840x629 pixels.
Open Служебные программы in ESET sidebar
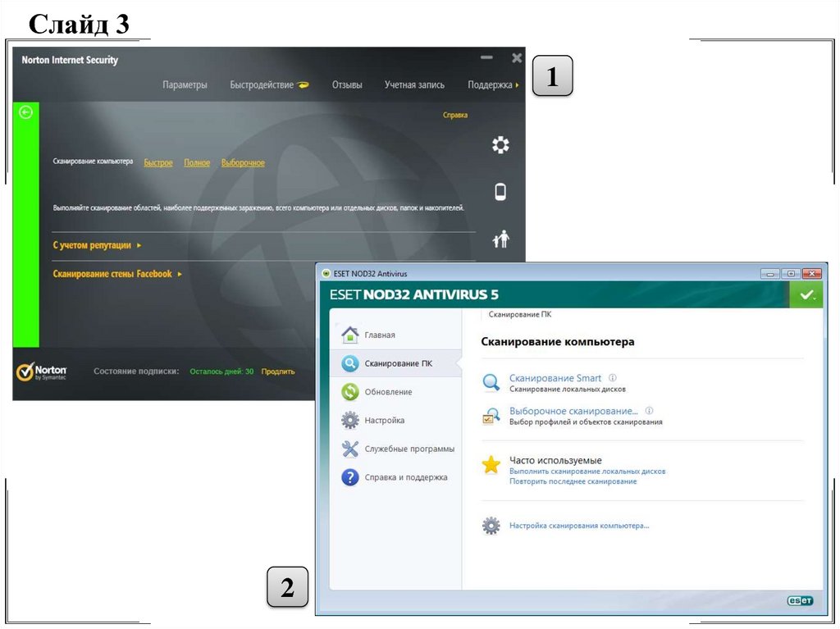pyautogui.click(x=409, y=449)
